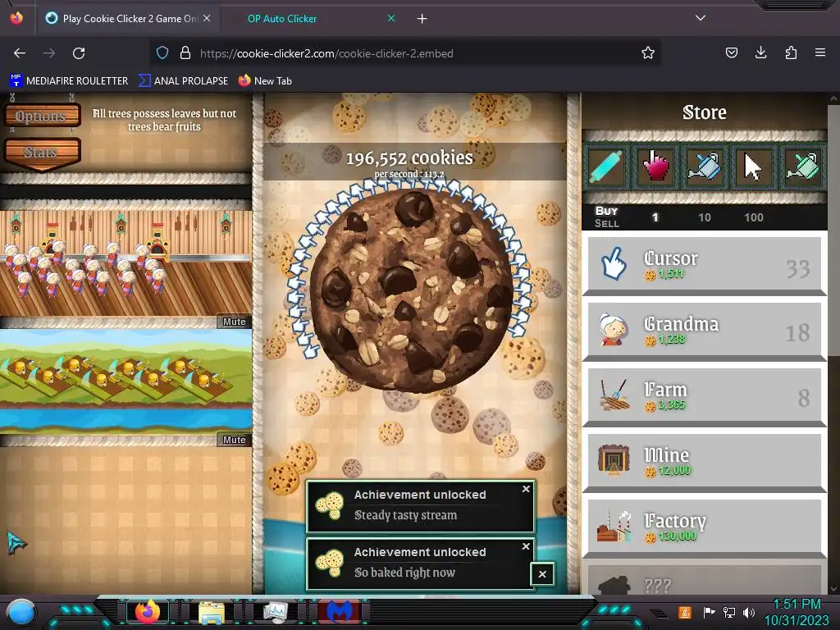Open Action Center flag icon

tap(710, 612)
